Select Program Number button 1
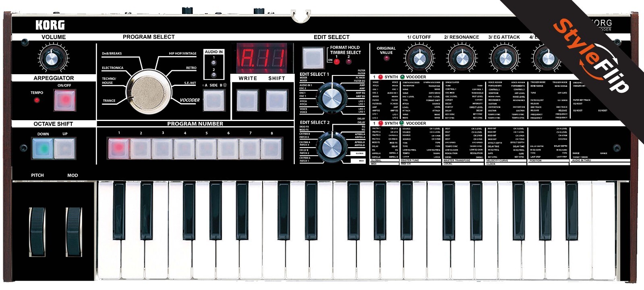The height and width of the screenshot is (290, 644). coord(118,149)
